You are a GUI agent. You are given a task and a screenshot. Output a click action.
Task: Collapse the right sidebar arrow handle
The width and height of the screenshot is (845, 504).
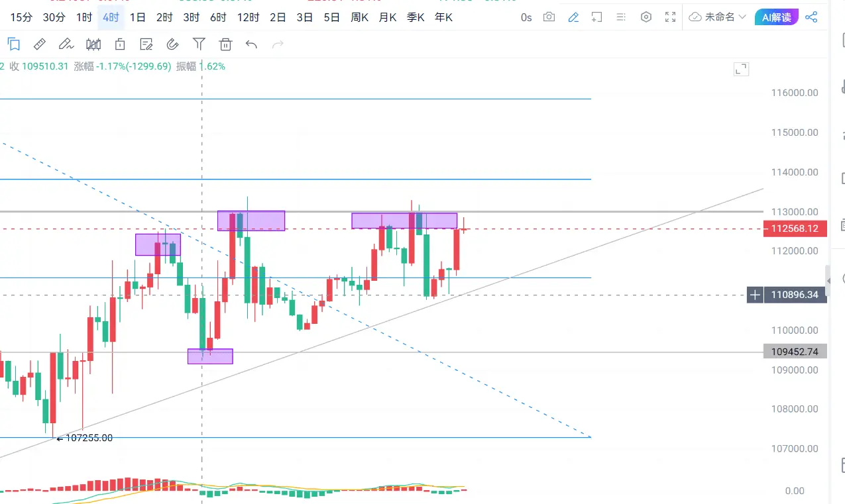(x=828, y=281)
